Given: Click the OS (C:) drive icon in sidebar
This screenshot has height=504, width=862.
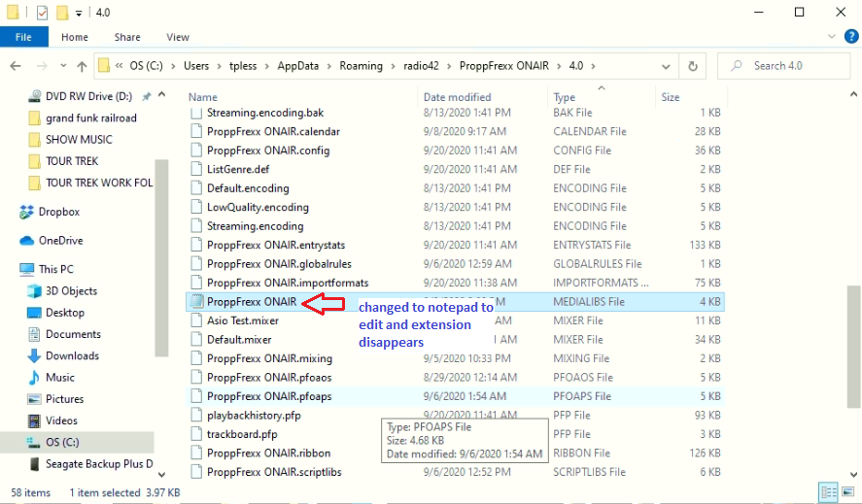Looking at the screenshot, I should tap(34, 442).
